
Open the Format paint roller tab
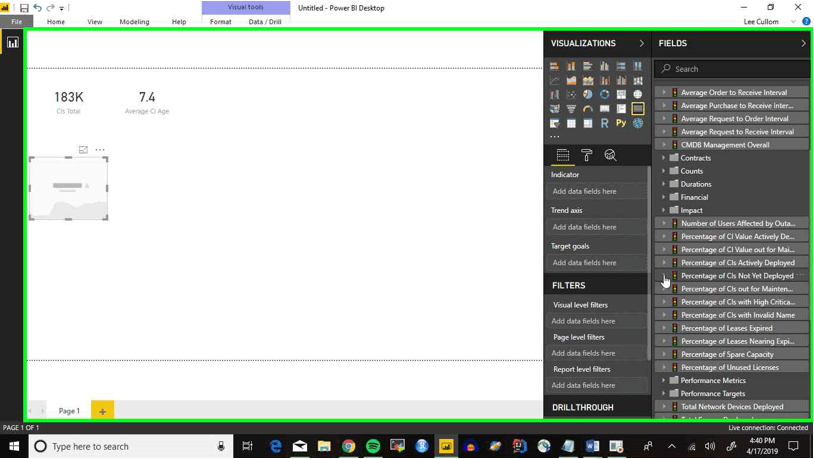point(587,155)
